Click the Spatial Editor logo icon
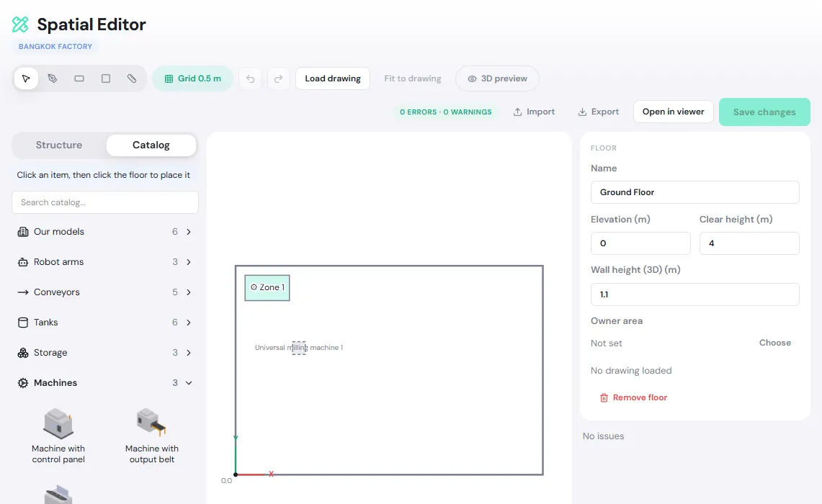Screen dimensions: 822x504 (20, 24)
